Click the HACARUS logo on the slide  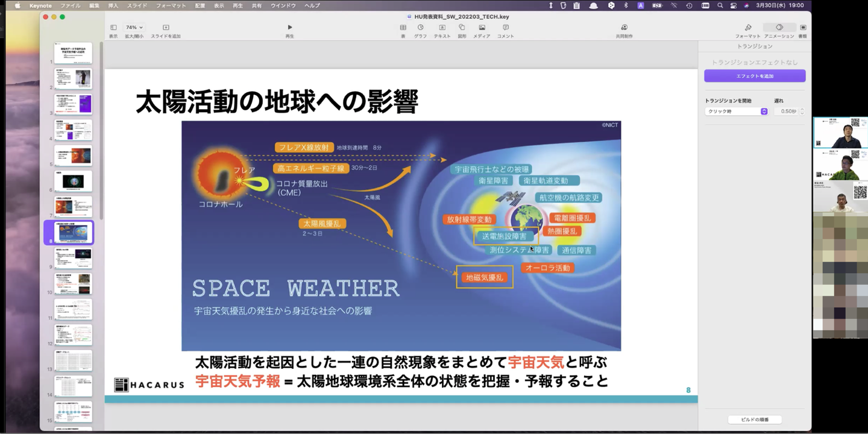pos(149,384)
